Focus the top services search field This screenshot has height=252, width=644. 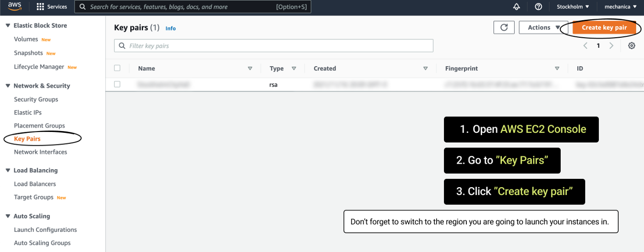pos(193,7)
